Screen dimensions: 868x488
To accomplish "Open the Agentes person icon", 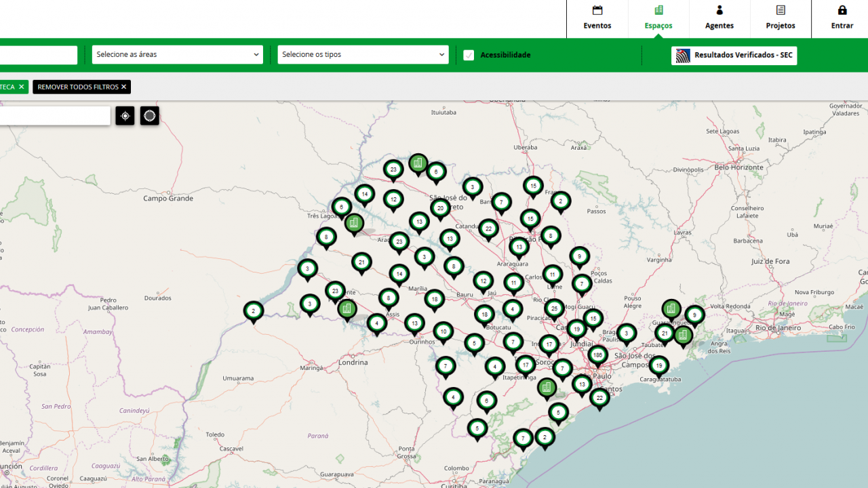I will 719,10.
